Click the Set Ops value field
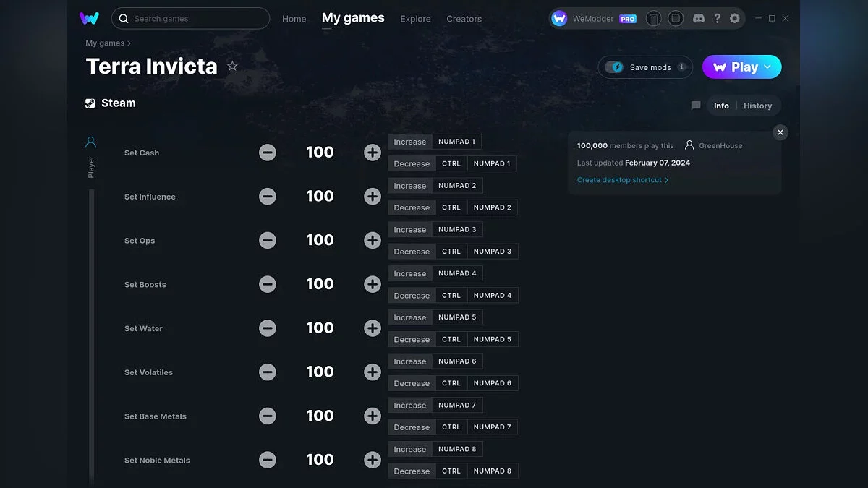 [x=320, y=240]
